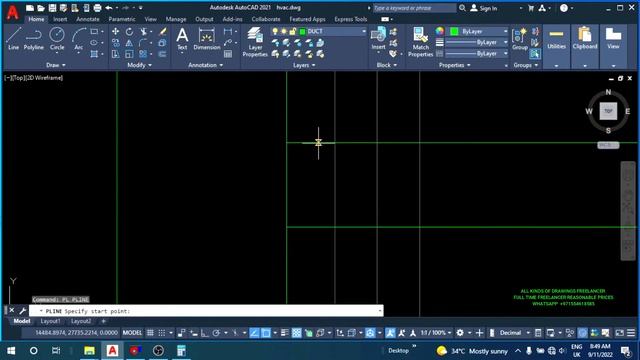
Task: Toggle 2D object snap button
Action: 266,333
